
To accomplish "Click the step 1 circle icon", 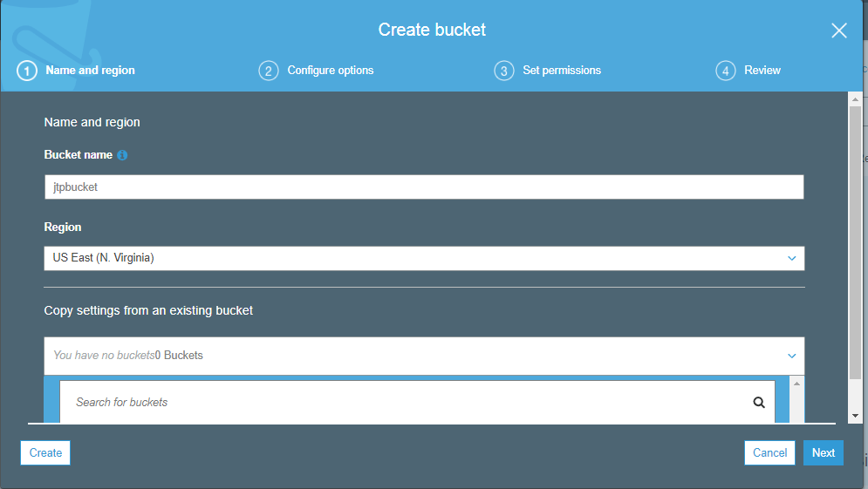I will click(27, 71).
